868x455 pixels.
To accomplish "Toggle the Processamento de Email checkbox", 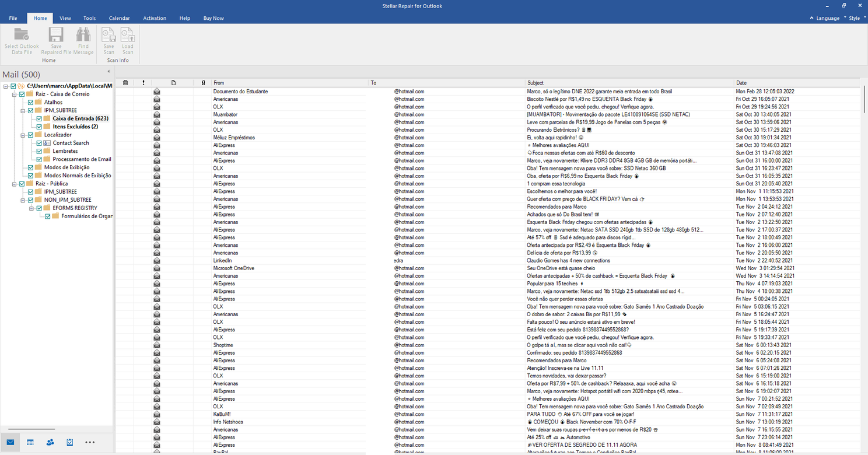I will 39,159.
